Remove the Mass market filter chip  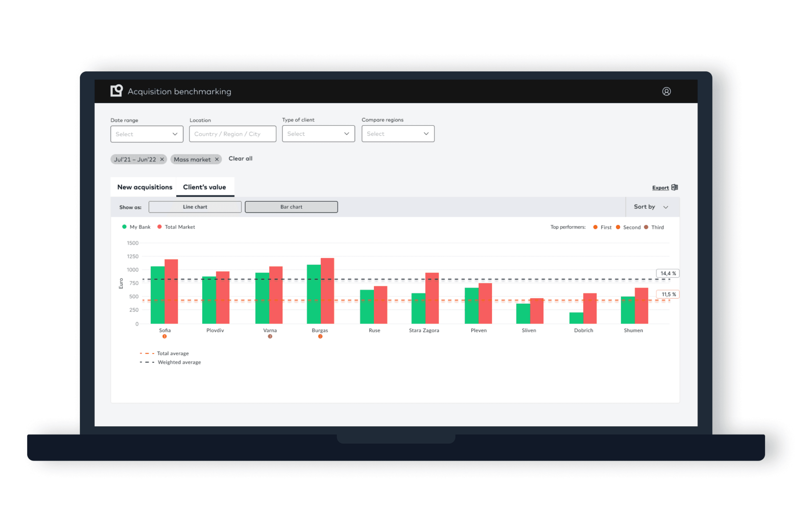217,159
